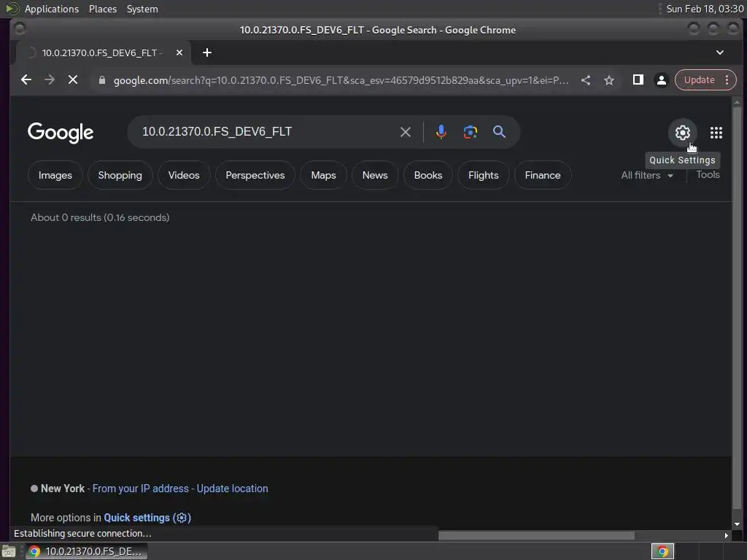Click the 'New York' location text
The image size is (747, 560).
click(63, 489)
